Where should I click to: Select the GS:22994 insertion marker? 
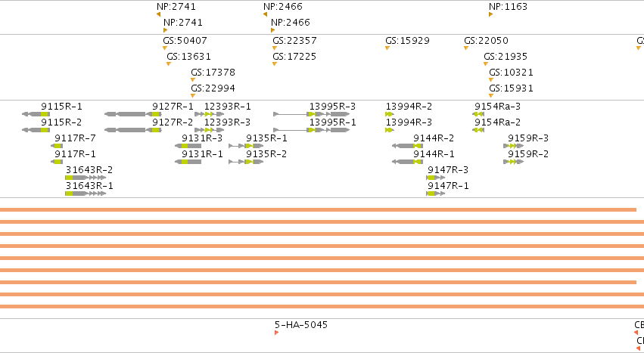pyautogui.click(x=193, y=96)
